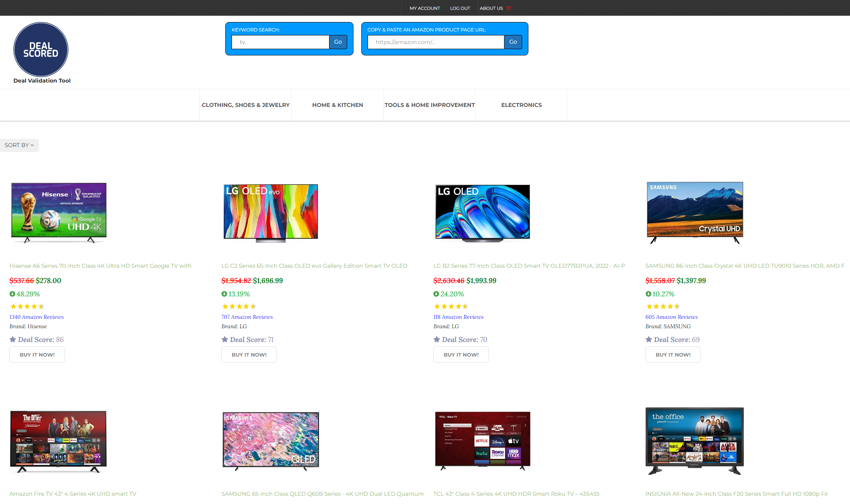This screenshot has height=504, width=850.
Task: Click Deal Validation Tool tagline
Action: [42, 81]
